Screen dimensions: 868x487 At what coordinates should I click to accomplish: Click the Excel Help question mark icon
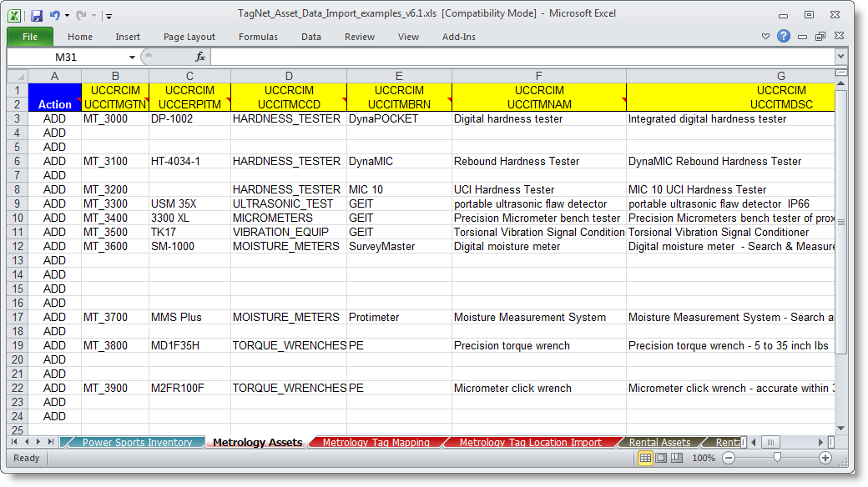(784, 36)
